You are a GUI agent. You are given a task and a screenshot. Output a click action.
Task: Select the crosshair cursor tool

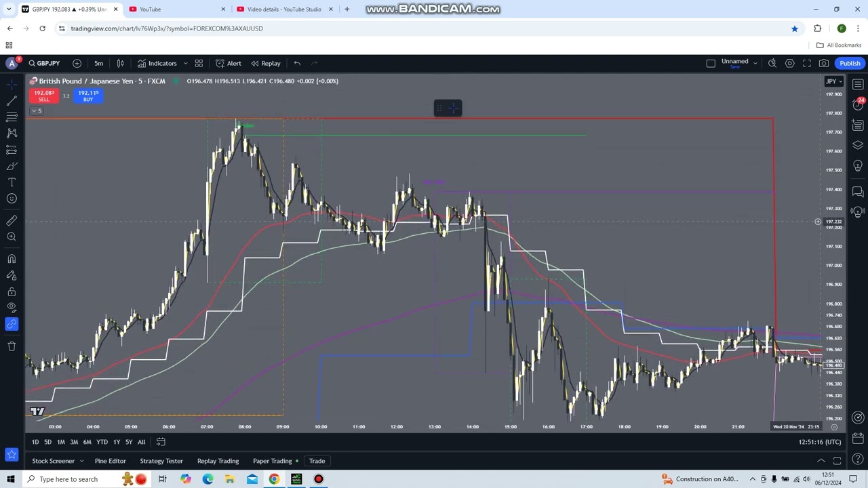12,84
